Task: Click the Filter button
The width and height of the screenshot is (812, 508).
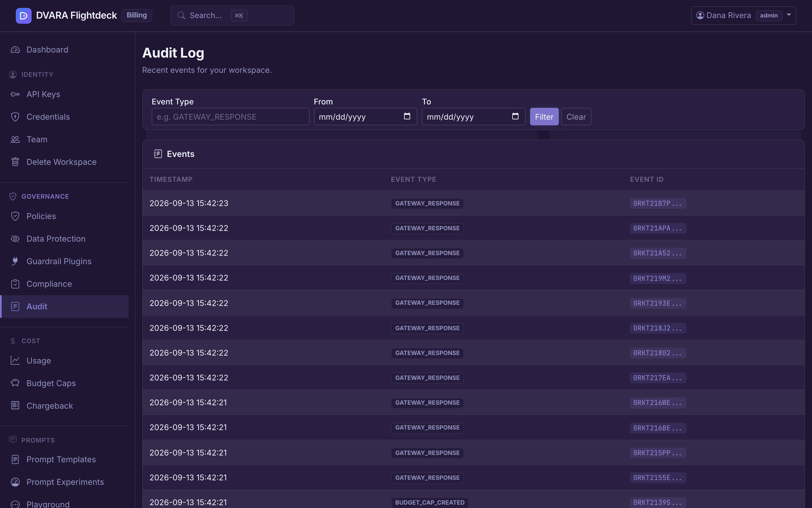Action: click(544, 117)
